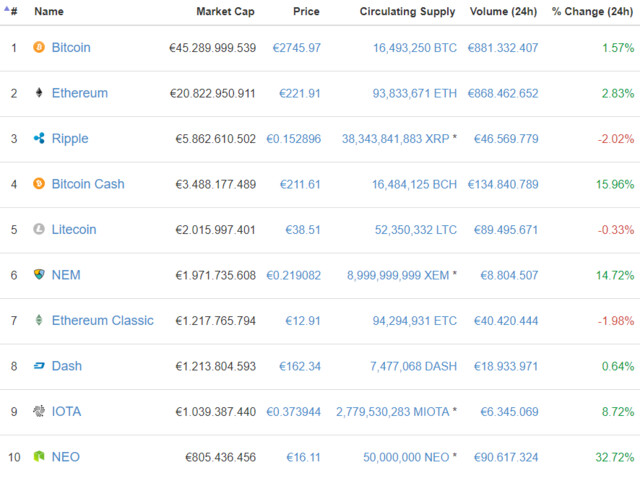The height and width of the screenshot is (478, 640).
Task: Open the NEM link
Action: pos(66,275)
